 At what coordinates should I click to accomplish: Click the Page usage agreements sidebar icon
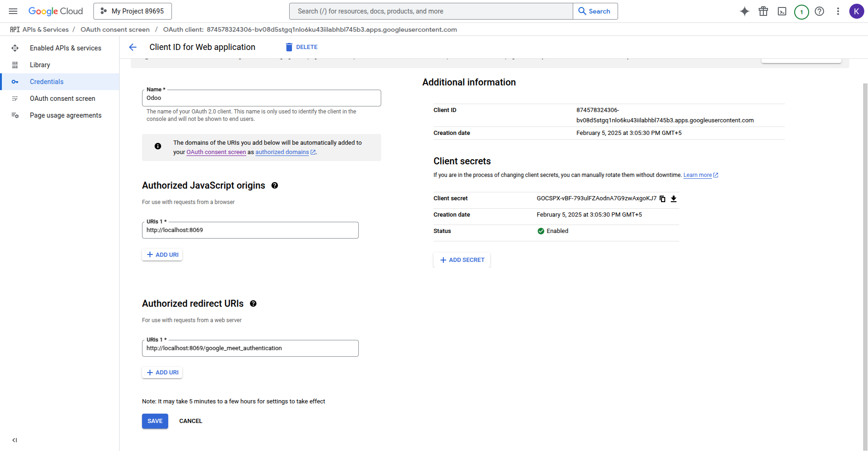(x=15, y=115)
